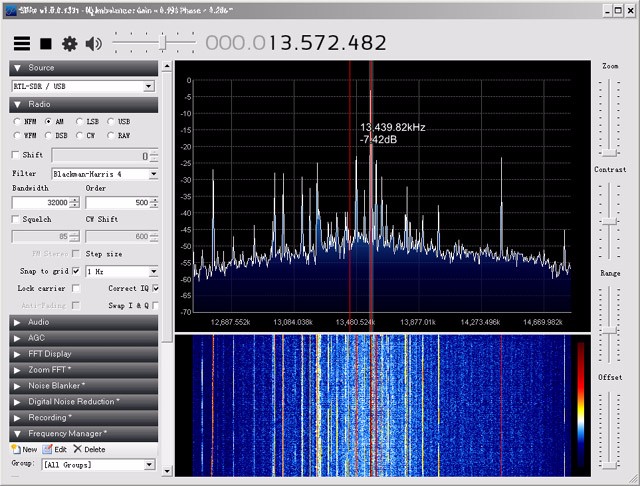Enable the Swap I & Q checkbox

pyautogui.click(x=155, y=305)
